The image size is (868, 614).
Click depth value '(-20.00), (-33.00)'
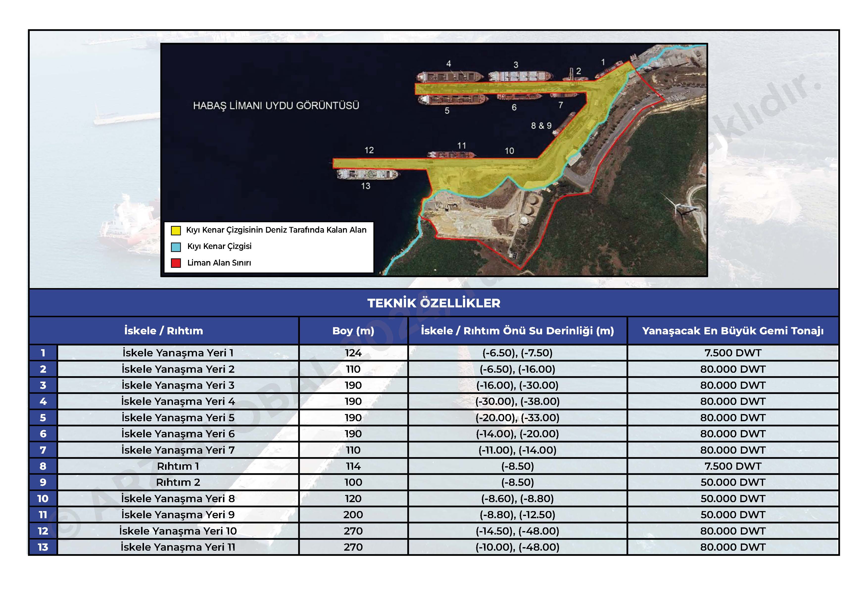pos(518,418)
